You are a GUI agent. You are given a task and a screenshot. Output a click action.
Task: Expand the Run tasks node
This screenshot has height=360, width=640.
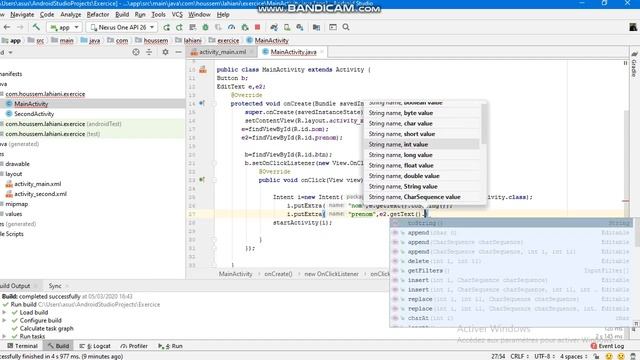(x=4, y=336)
